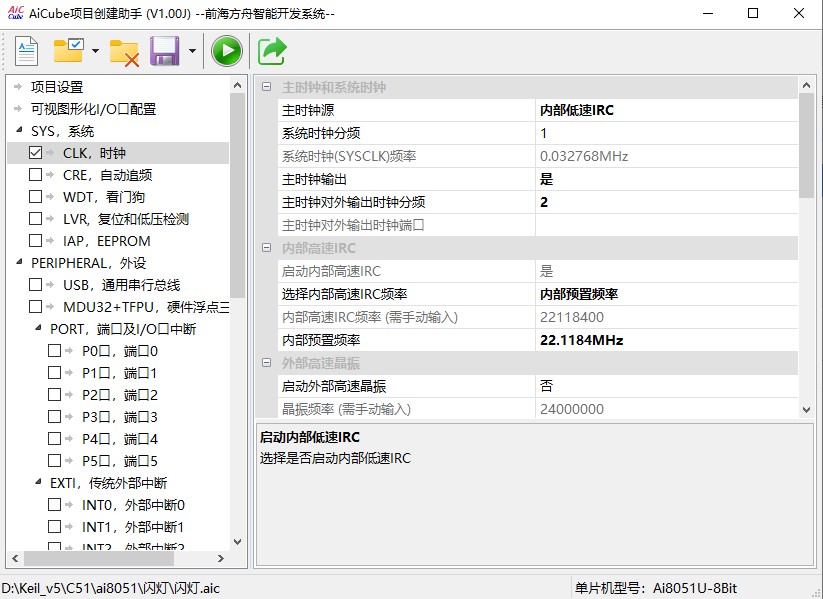823x599 pixels.
Task: Collapse the SYS 系统 tree node
Action: click(18, 131)
